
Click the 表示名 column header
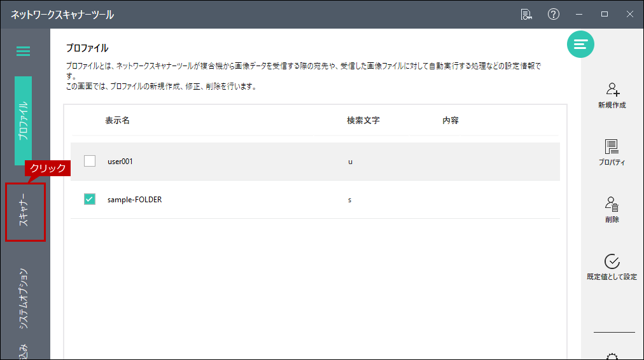click(118, 120)
